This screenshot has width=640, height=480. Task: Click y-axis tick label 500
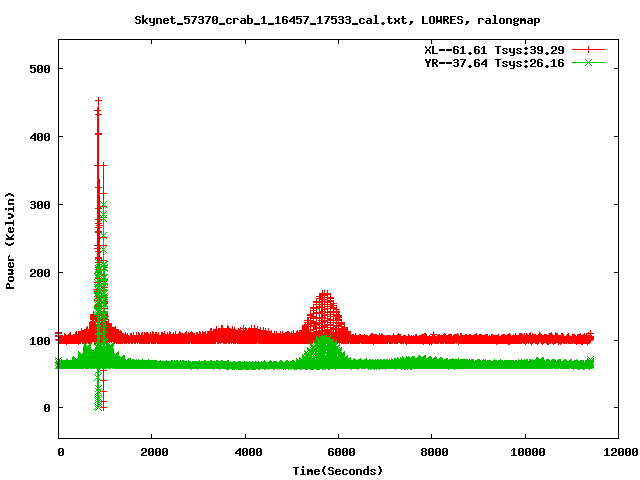pyautogui.click(x=40, y=69)
